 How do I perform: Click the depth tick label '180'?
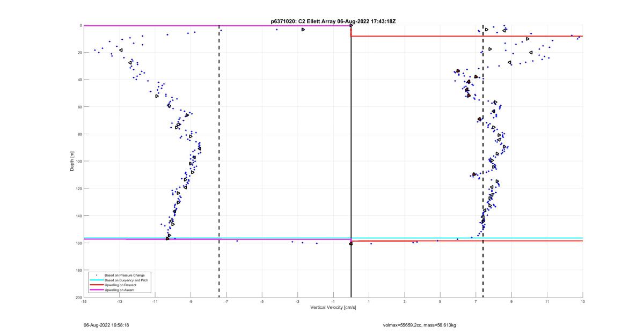(78, 270)
